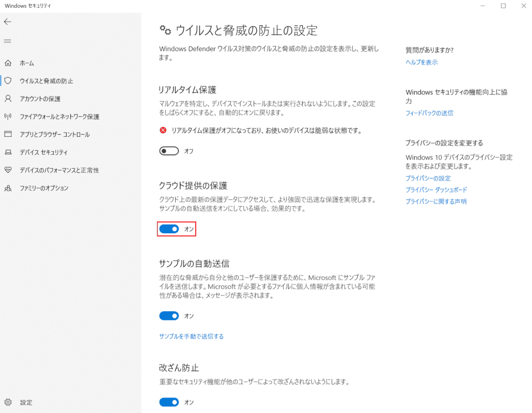Viewport: 532px width, 413px height.
Task: Click the heart device health icon
Action: [8, 170]
